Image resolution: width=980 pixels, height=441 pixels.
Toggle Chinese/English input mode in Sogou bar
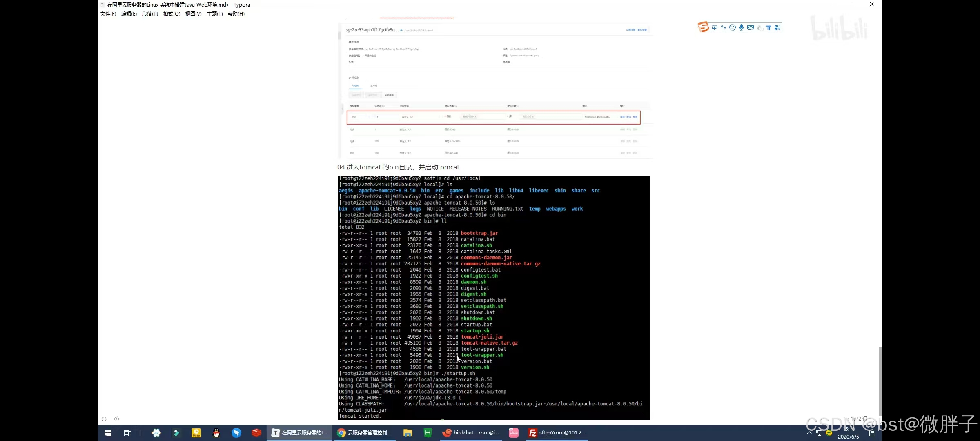click(x=714, y=27)
